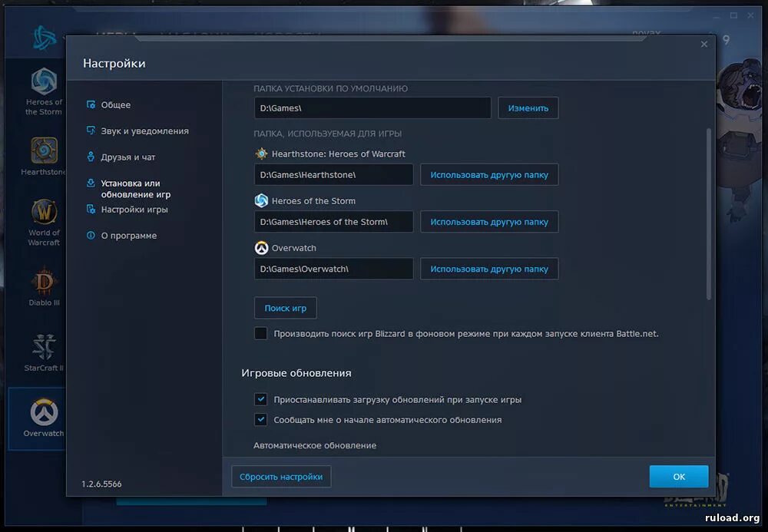Click the default install path field D:\Games\
Screen dimensions: 768x532
coord(372,107)
